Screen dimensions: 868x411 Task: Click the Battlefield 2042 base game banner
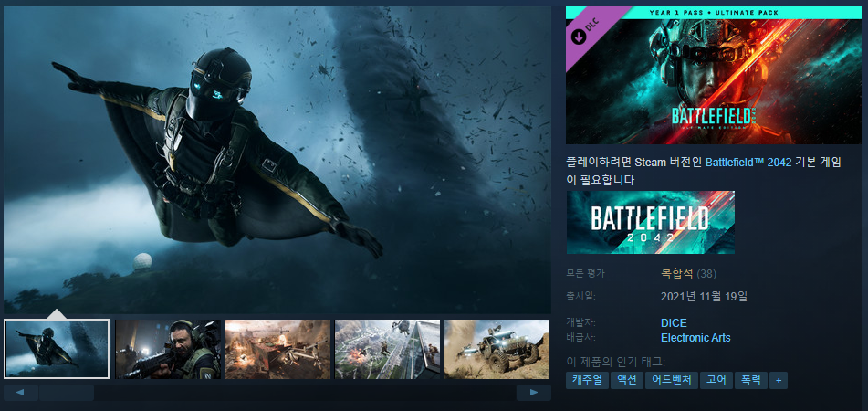pos(651,222)
